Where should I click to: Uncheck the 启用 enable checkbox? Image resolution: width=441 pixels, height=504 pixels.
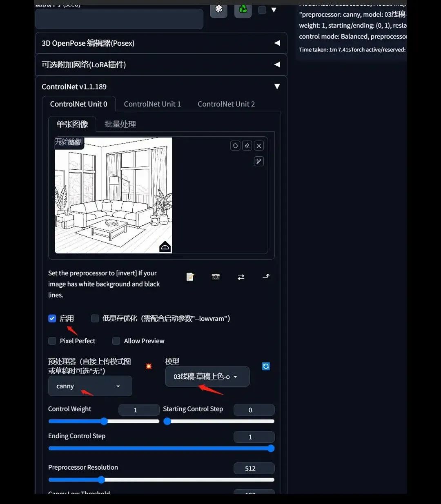pyautogui.click(x=52, y=318)
